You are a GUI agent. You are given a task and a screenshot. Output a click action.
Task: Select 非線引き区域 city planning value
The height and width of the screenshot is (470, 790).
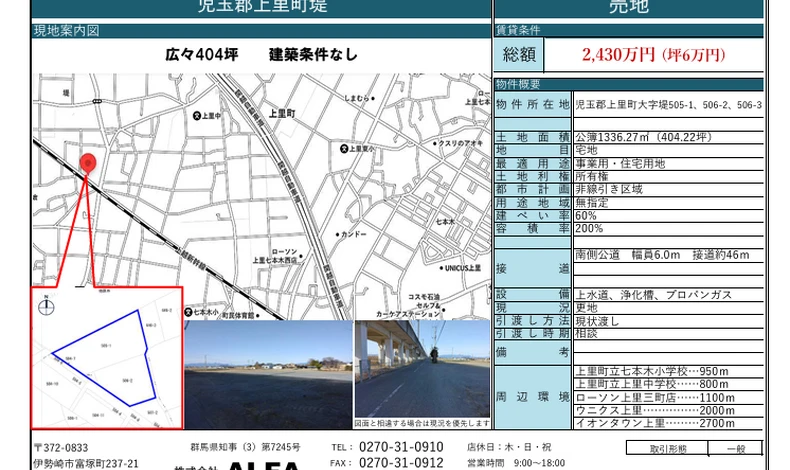click(609, 189)
